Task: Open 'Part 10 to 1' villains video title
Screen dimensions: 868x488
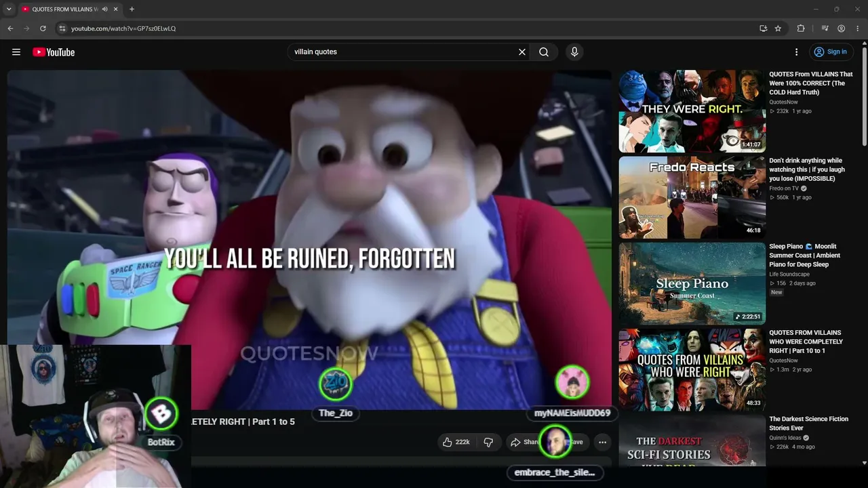Action: pos(806,342)
